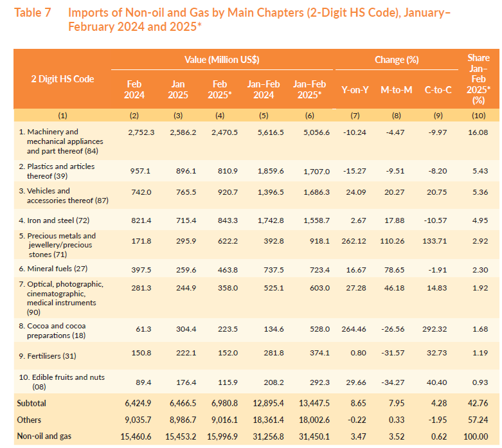Select the 100.00 share total cell
502x448 pixels.
(x=478, y=435)
